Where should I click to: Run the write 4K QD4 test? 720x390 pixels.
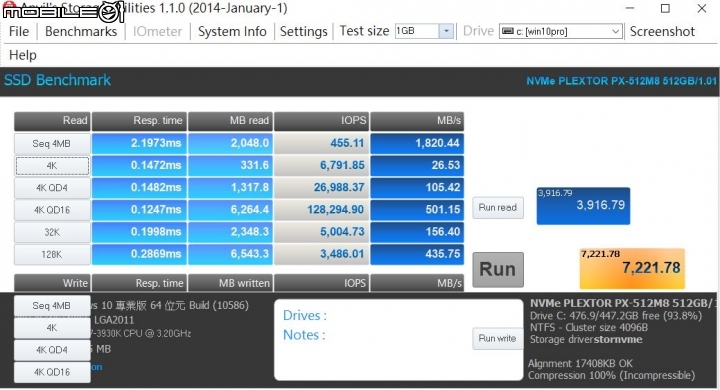coord(52,350)
